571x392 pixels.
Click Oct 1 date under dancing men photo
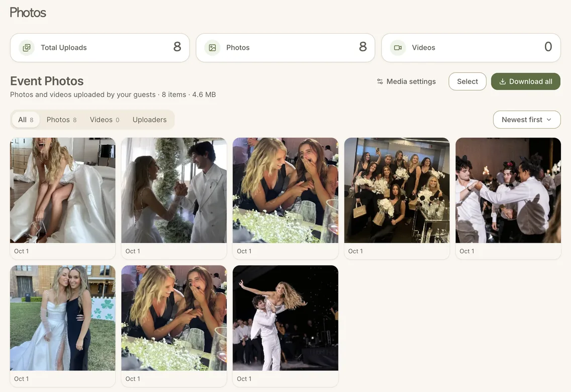[467, 251]
